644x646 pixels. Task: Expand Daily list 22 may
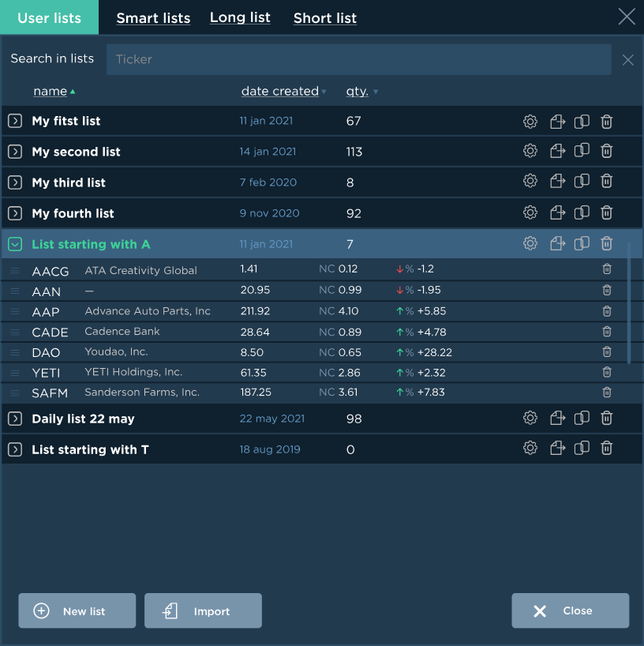(15, 419)
